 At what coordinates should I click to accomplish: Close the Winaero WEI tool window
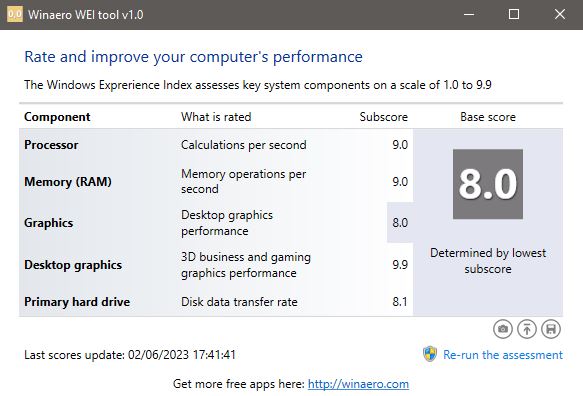[x=560, y=15]
